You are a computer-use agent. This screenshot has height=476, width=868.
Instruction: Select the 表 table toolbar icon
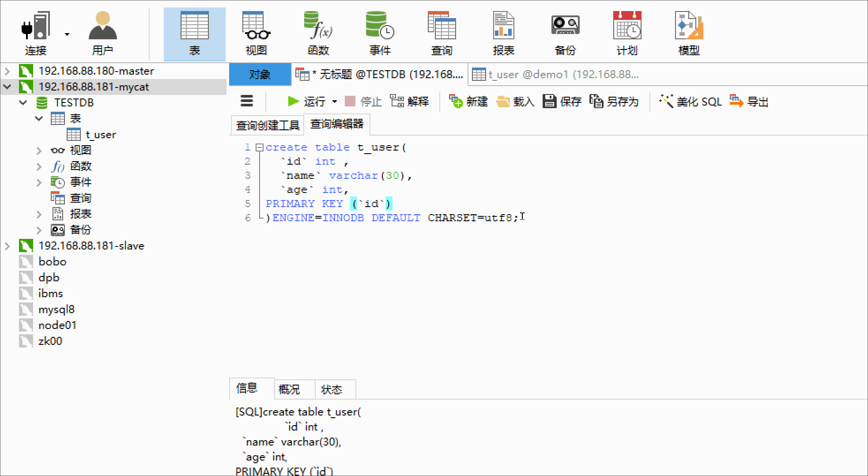click(195, 34)
